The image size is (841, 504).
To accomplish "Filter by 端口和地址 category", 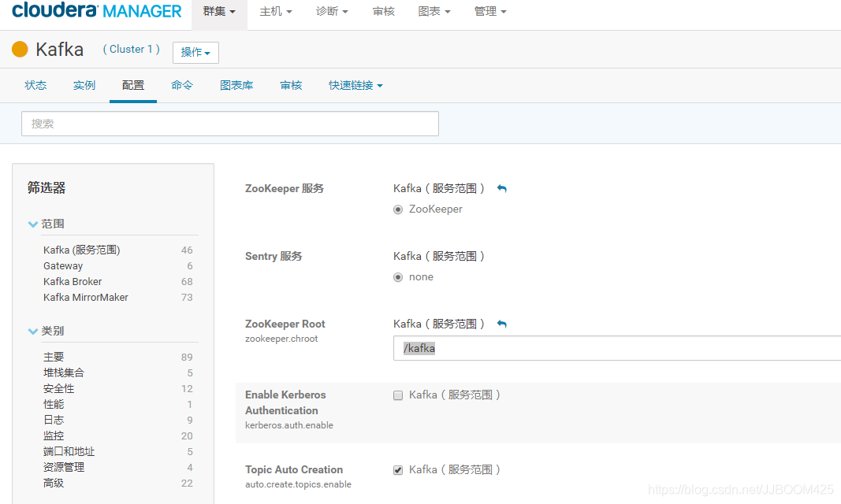I will click(69, 451).
